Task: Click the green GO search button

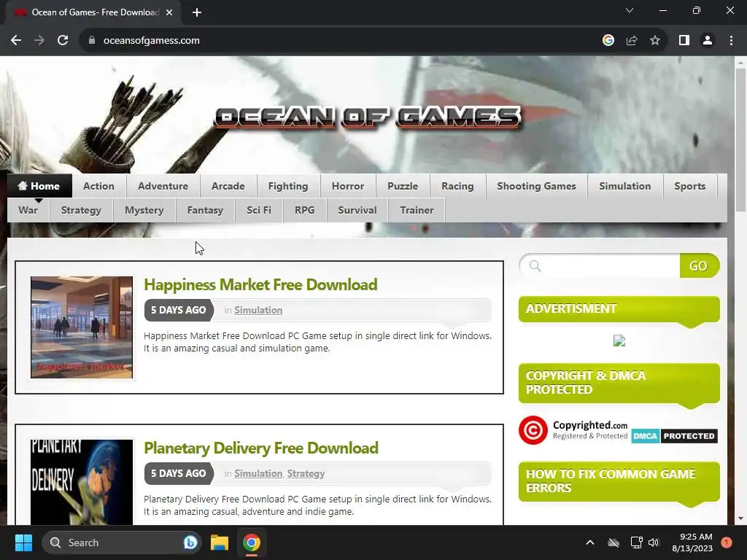Action: tap(699, 265)
